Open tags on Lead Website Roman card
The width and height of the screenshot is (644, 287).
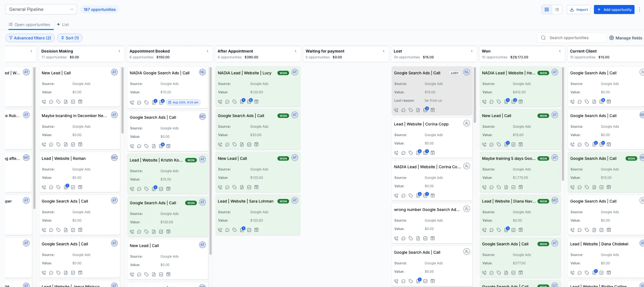coord(58,187)
